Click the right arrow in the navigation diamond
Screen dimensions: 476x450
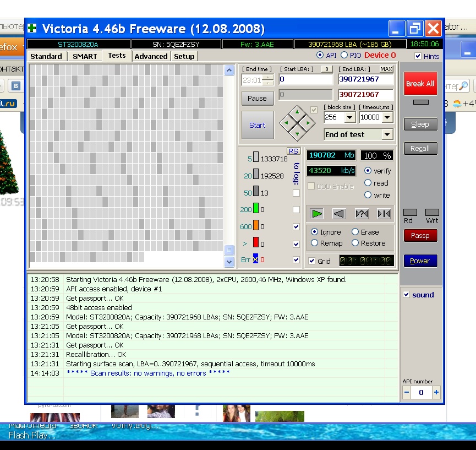[308, 123]
